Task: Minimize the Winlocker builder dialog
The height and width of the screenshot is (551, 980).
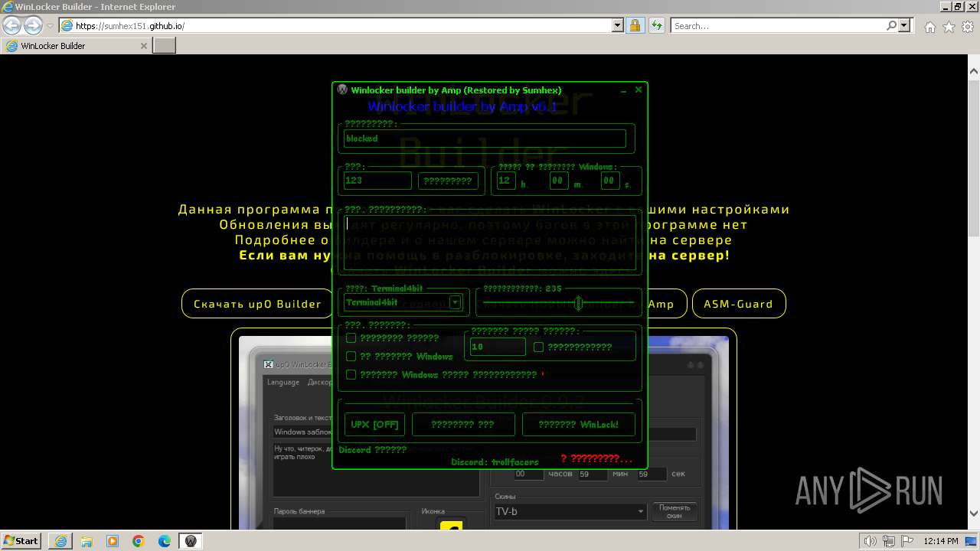Action: 624,90
